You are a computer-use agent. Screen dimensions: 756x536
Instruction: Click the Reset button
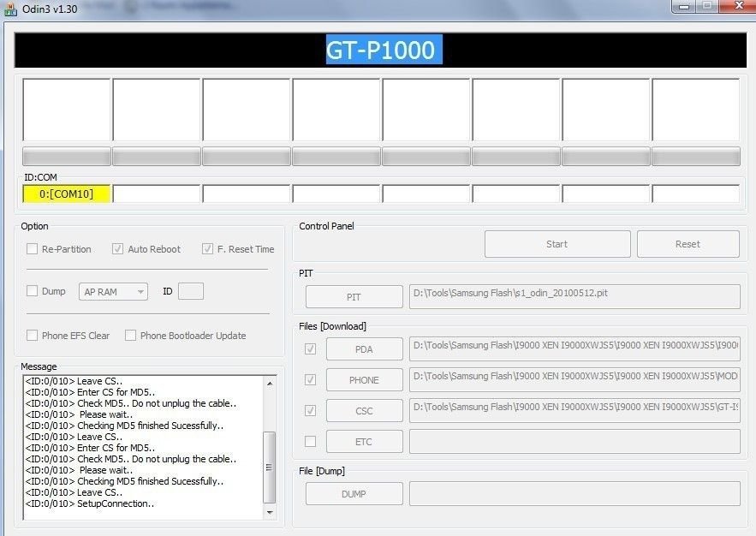coord(688,244)
